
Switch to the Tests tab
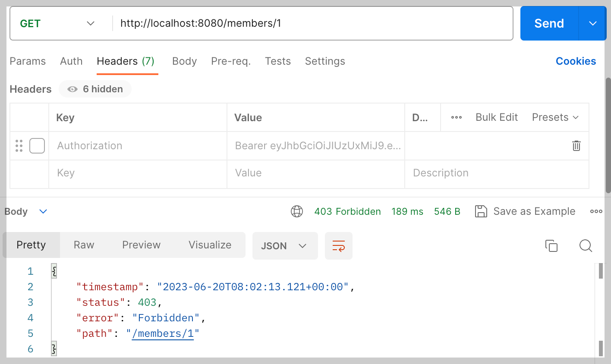278,61
